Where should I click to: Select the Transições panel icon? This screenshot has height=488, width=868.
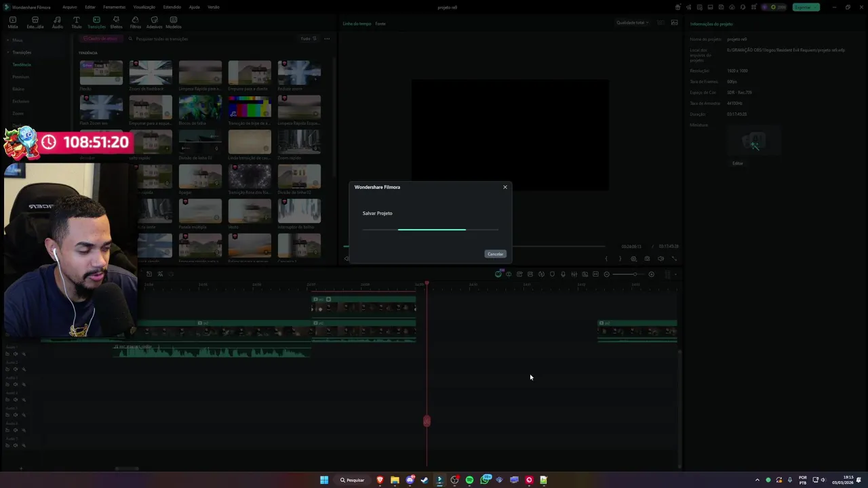pos(96,22)
